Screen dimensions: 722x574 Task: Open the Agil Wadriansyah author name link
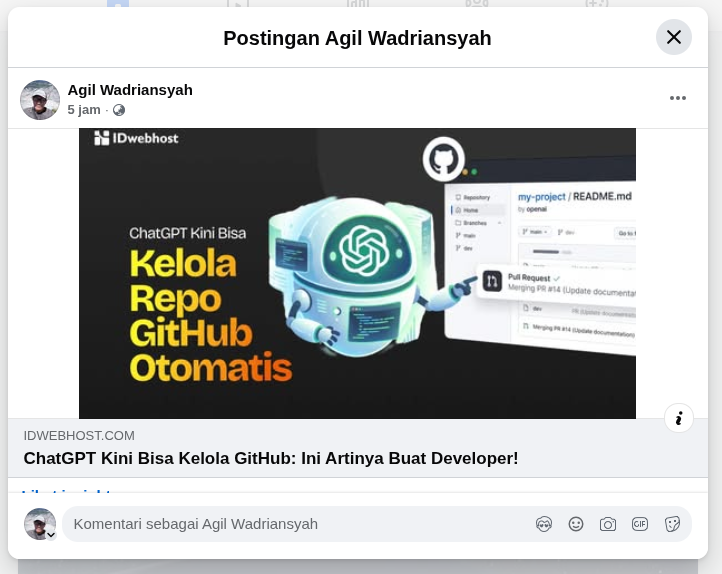click(x=130, y=90)
